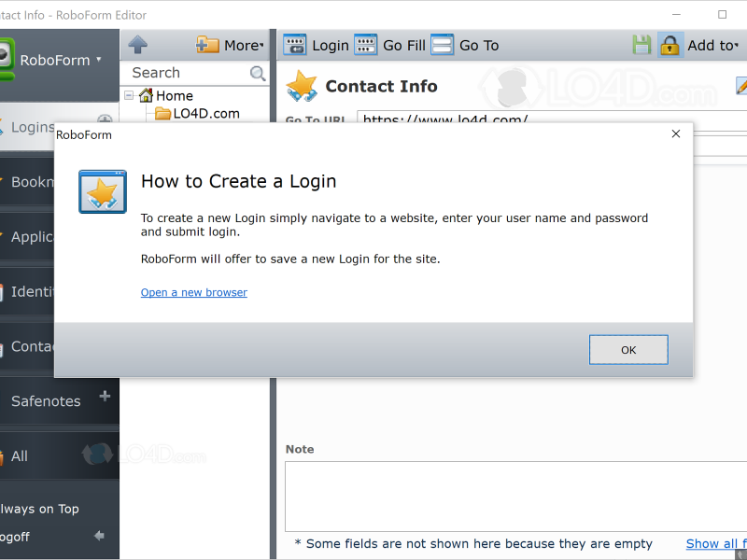Click the Go To toolbar label
Screen dimensions: 747x560
tap(479, 45)
